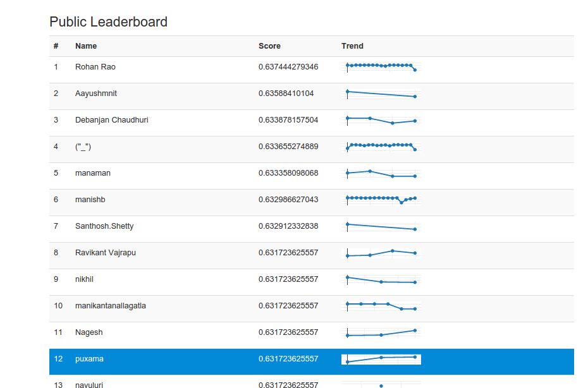Click manikantanallagatla's trend sparkline

coord(381,306)
